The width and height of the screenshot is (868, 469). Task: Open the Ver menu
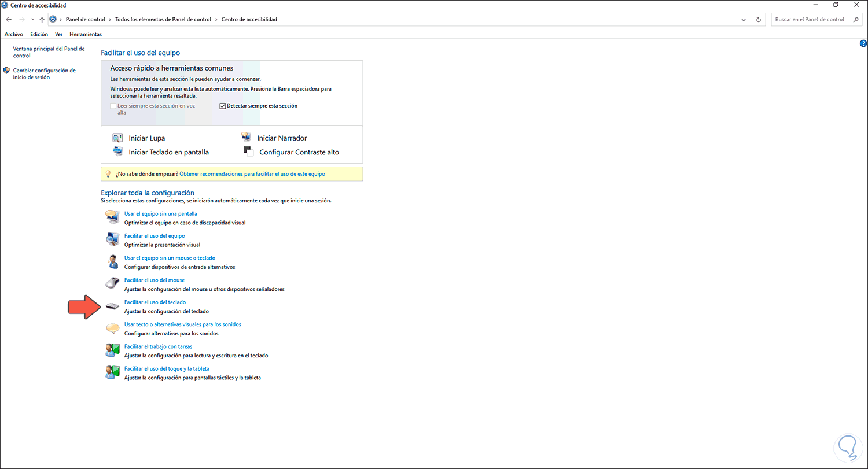click(x=59, y=34)
